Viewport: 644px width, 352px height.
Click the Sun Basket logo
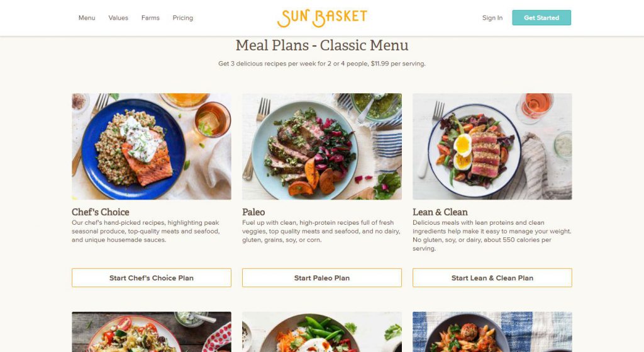pos(322,18)
